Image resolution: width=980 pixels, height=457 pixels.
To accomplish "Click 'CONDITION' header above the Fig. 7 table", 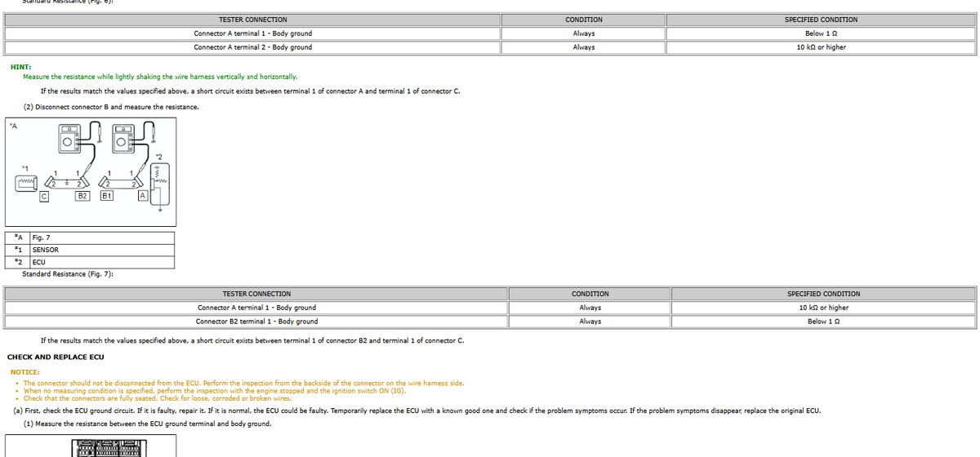I will coord(590,294).
